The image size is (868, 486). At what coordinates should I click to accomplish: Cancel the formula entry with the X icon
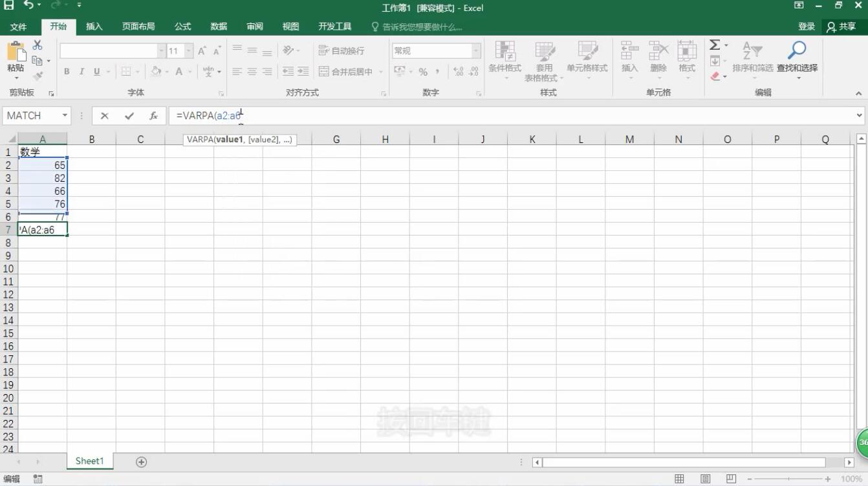coord(105,116)
